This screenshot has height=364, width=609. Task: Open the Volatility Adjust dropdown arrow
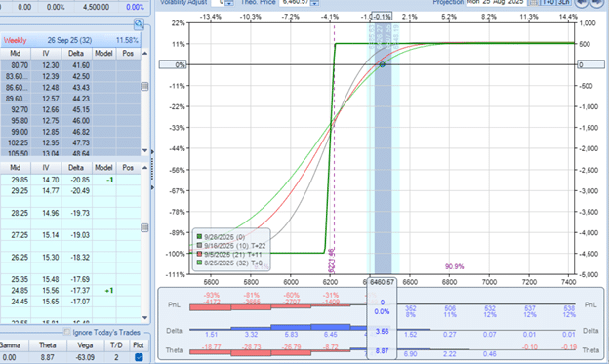click(x=229, y=3)
